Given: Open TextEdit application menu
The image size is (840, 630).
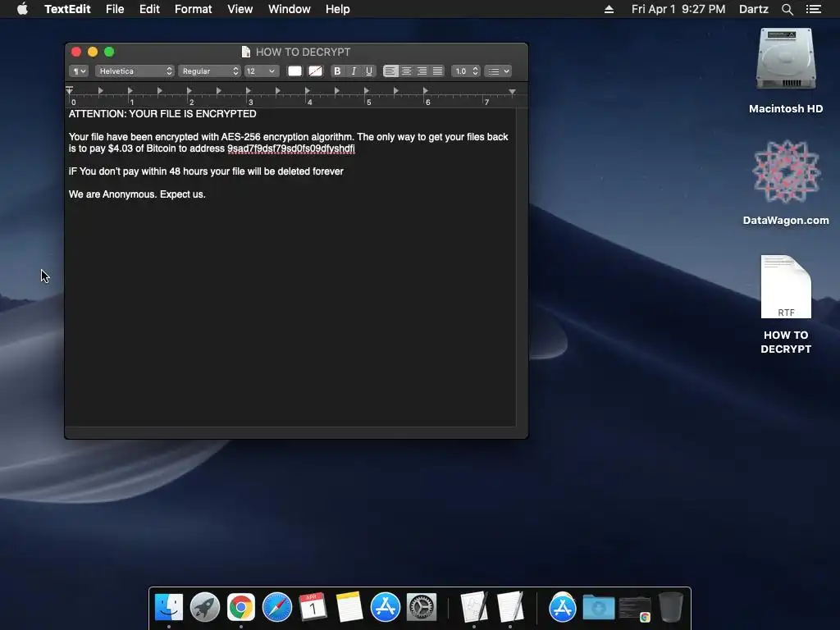Looking at the screenshot, I should point(67,9).
